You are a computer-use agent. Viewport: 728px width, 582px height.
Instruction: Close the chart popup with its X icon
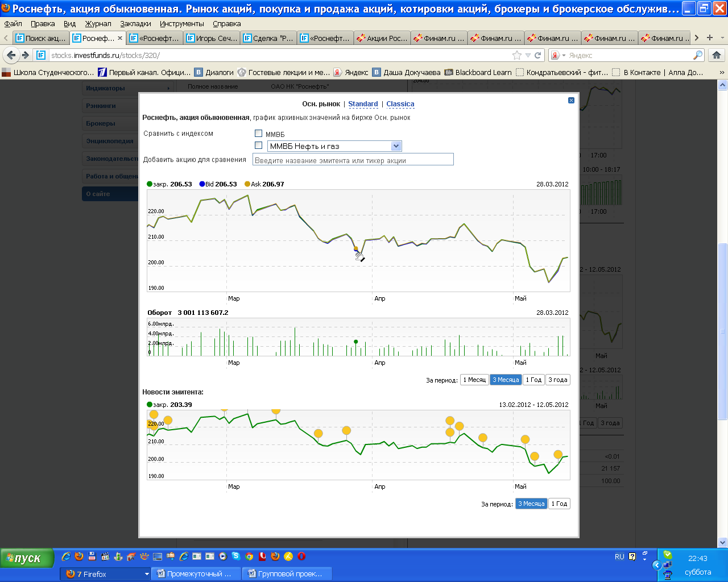[x=571, y=100]
